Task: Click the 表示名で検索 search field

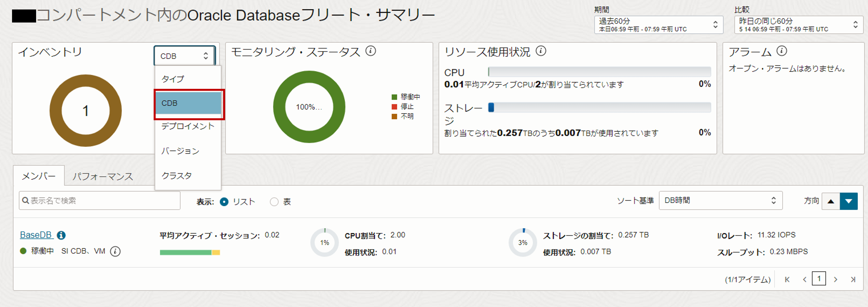Action: click(x=99, y=200)
